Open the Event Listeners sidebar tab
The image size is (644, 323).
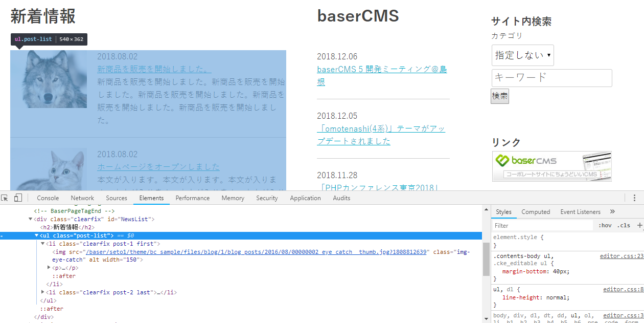click(581, 212)
